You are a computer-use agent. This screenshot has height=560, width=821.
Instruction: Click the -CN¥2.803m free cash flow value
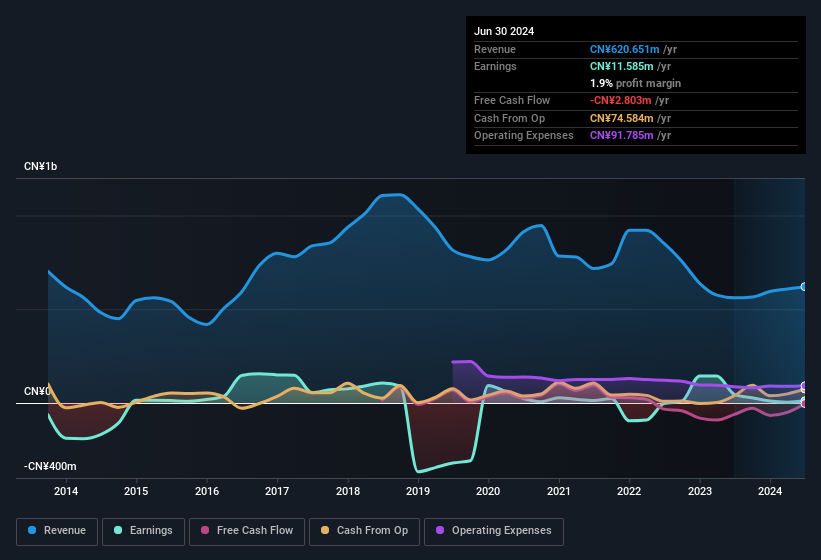[x=620, y=100]
